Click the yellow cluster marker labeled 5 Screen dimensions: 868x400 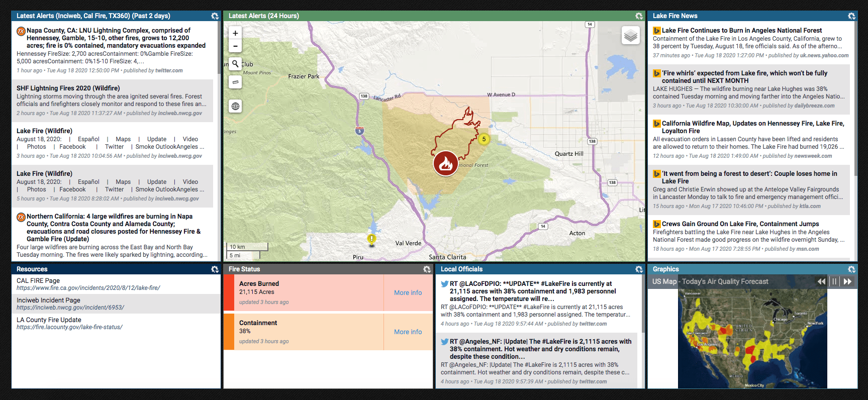pyautogui.click(x=484, y=139)
